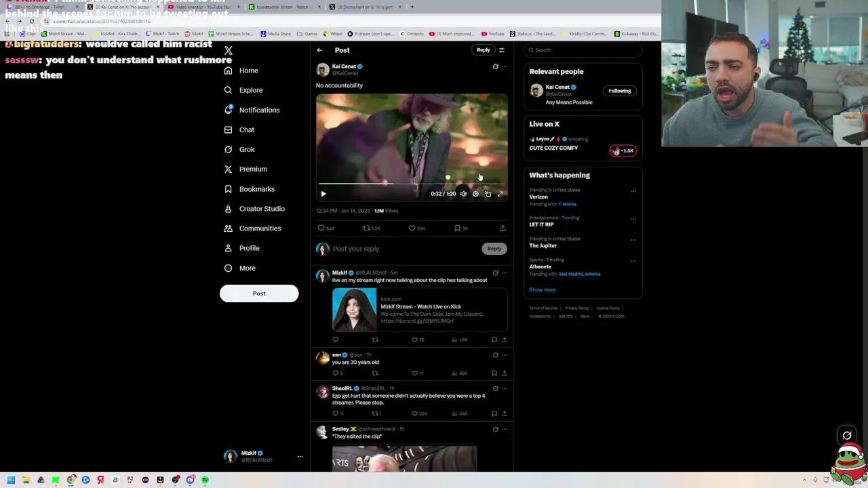Open Creator Studio
The height and width of the screenshot is (488, 868).
[x=254, y=209]
